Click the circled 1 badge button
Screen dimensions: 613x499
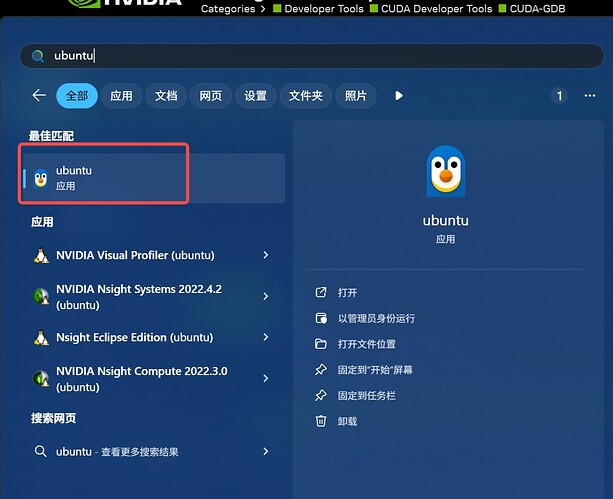(x=559, y=96)
